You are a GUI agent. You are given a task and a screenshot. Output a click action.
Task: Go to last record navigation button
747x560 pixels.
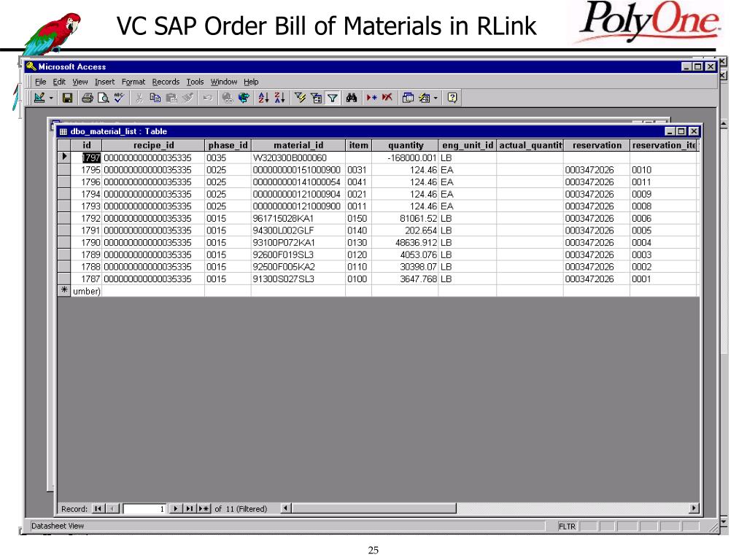coord(190,508)
